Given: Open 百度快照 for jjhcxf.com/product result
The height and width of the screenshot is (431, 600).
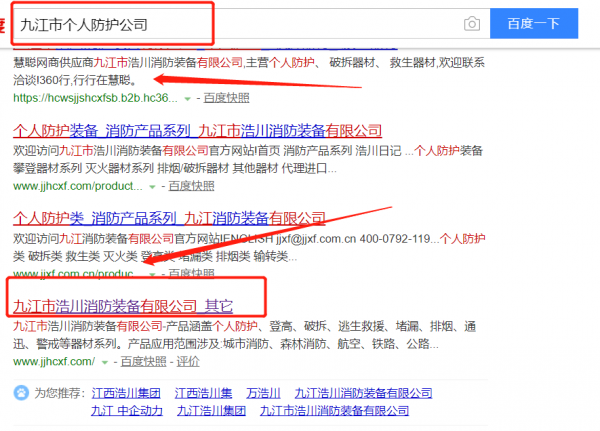Looking at the screenshot, I should click(189, 186).
